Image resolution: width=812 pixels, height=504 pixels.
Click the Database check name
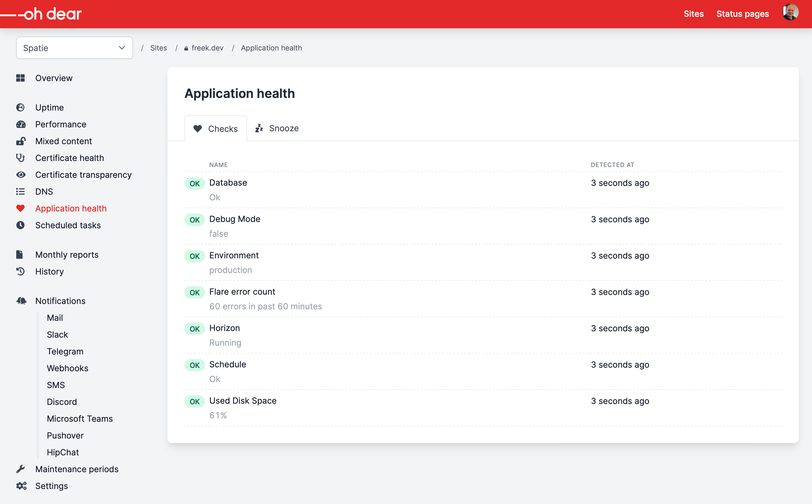(228, 183)
